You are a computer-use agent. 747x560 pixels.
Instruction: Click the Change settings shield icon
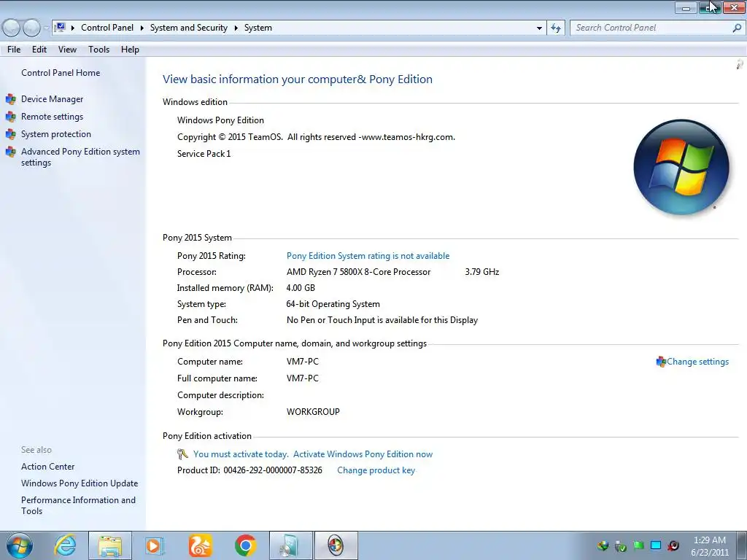tap(661, 362)
